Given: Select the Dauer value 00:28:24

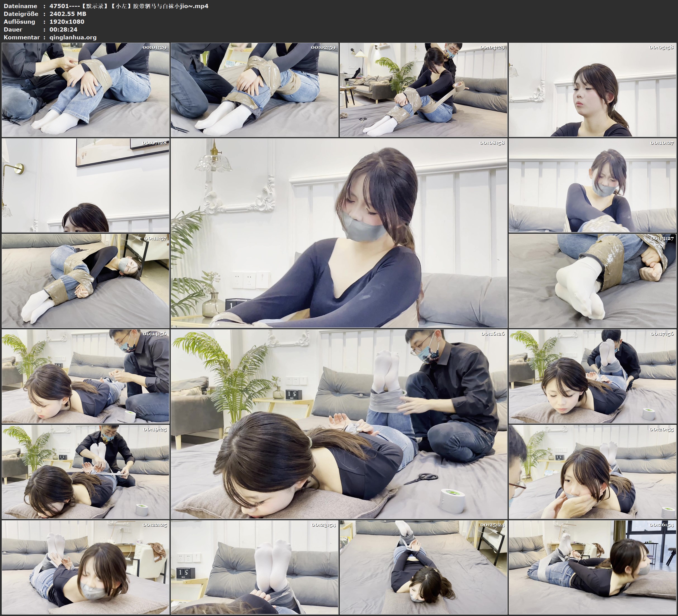Looking at the screenshot, I should coord(63,30).
